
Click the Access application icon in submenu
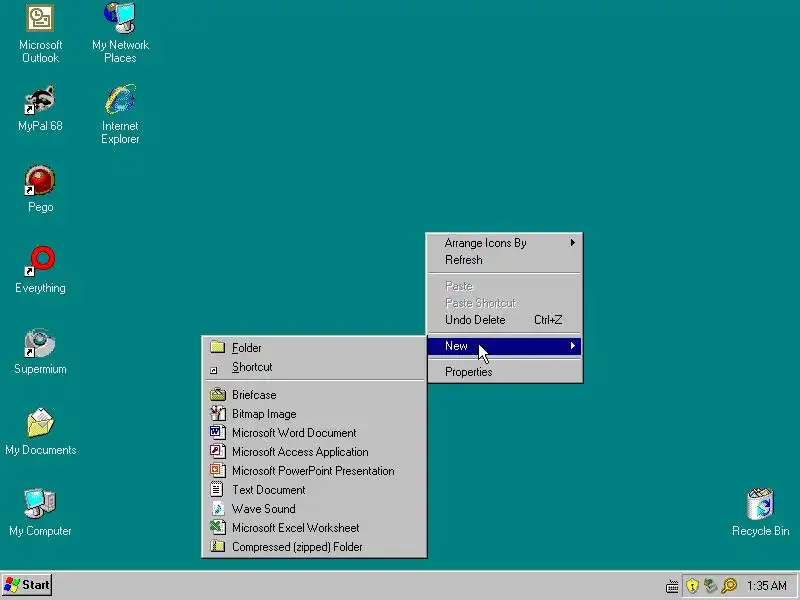tap(218, 452)
